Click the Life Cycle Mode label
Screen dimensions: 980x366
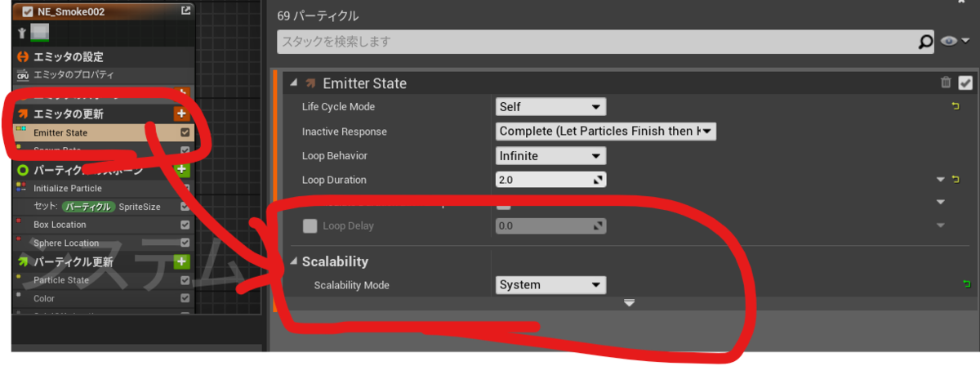[x=338, y=107]
